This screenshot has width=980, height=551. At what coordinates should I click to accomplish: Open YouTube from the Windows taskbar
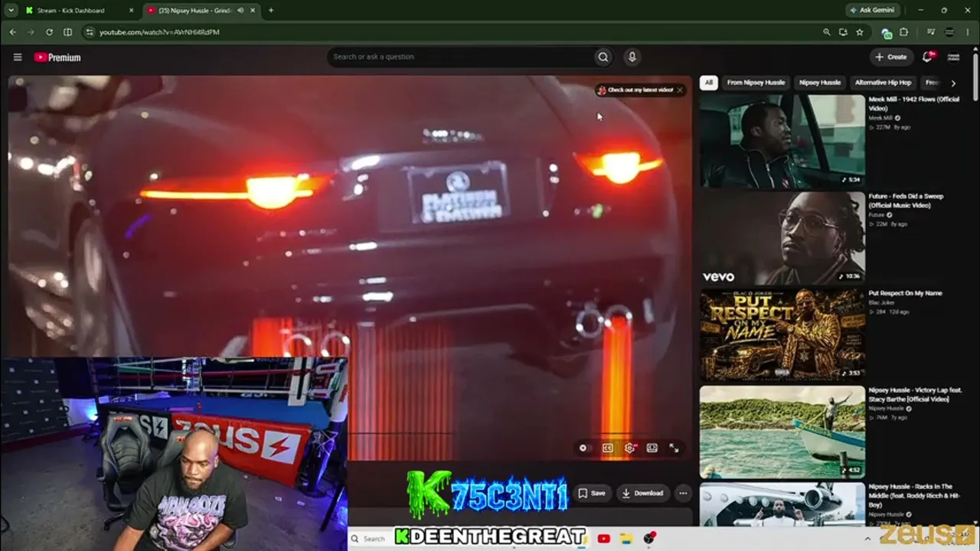click(604, 539)
